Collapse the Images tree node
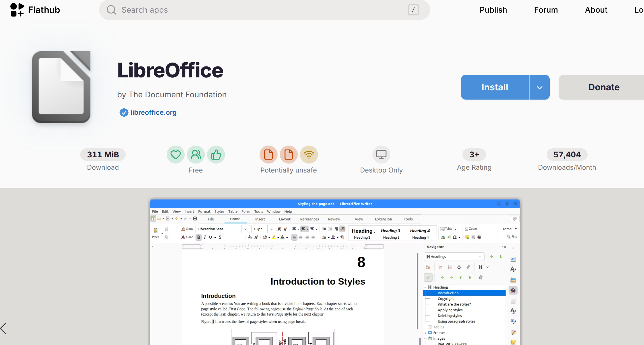644x345 pixels. (x=426, y=339)
